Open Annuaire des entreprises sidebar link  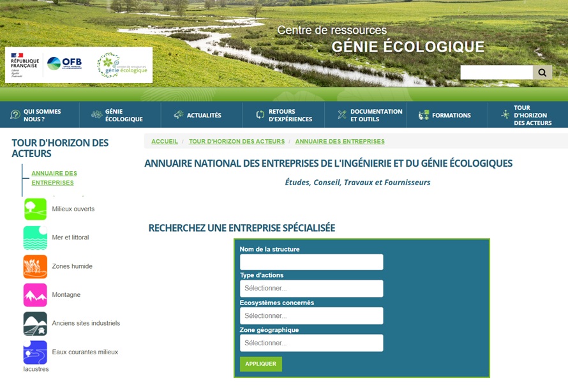pos(54,178)
